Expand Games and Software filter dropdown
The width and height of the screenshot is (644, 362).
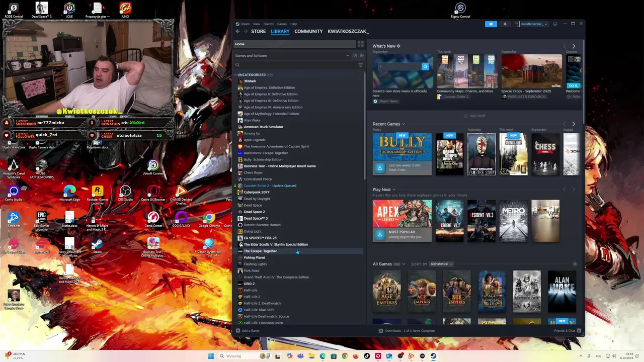347,56
